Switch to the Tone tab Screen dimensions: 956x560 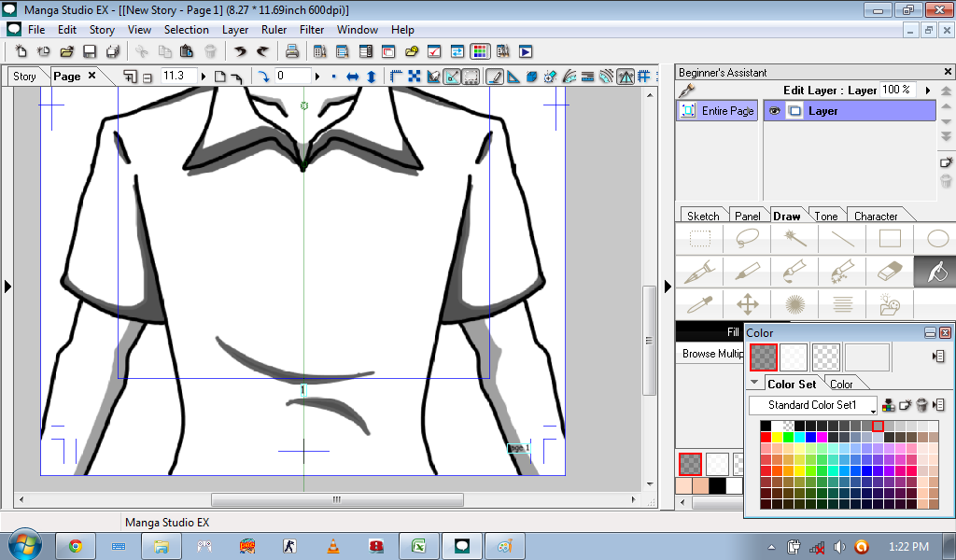[x=825, y=216]
